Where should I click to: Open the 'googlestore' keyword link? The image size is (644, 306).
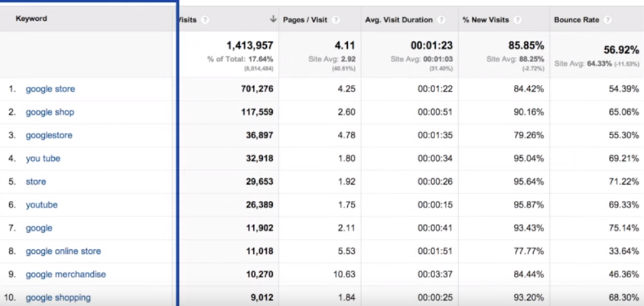[49, 135]
